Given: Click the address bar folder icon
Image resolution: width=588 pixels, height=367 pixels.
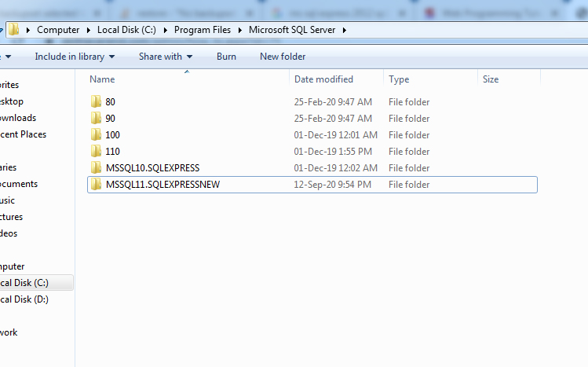Looking at the screenshot, I should point(14,29).
